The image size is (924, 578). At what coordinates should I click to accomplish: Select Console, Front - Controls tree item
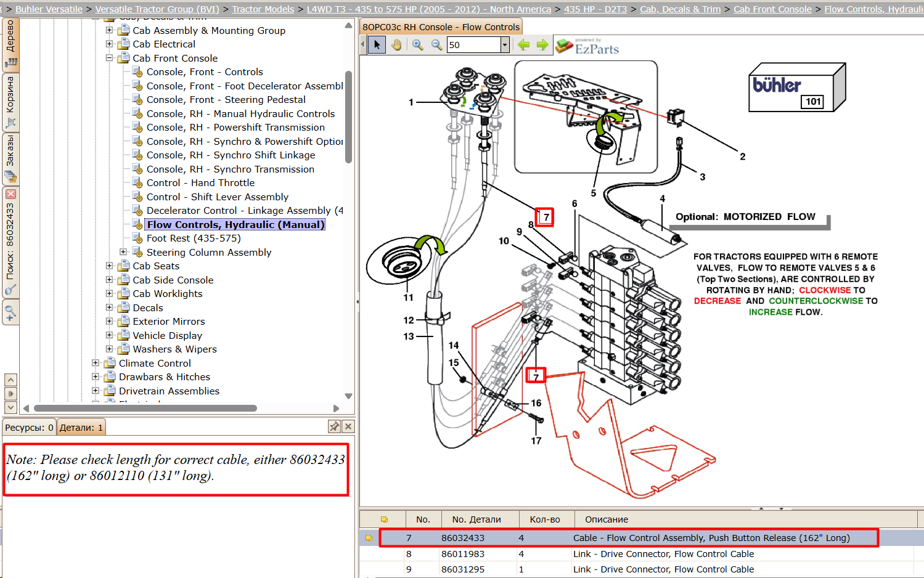pyautogui.click(x=205, y=72)
